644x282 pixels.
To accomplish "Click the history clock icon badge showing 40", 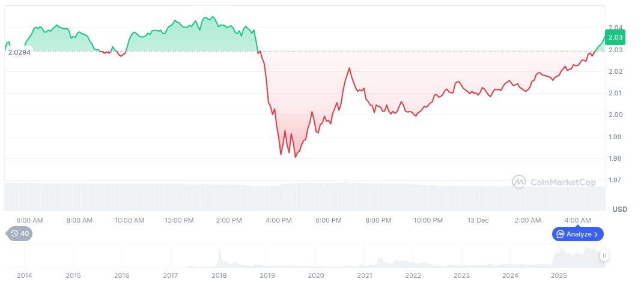I will click(19, 234).
